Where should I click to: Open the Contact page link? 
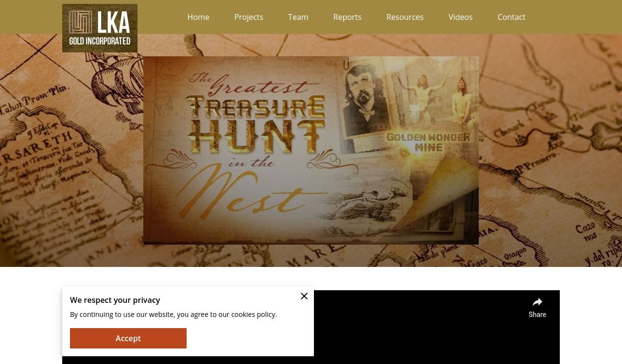click(x=511, y=17)
